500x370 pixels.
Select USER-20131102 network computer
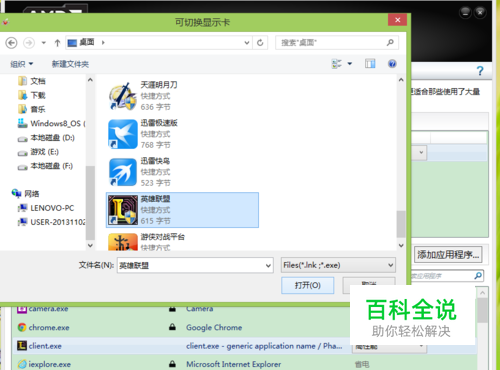click(x=51, y=222)
